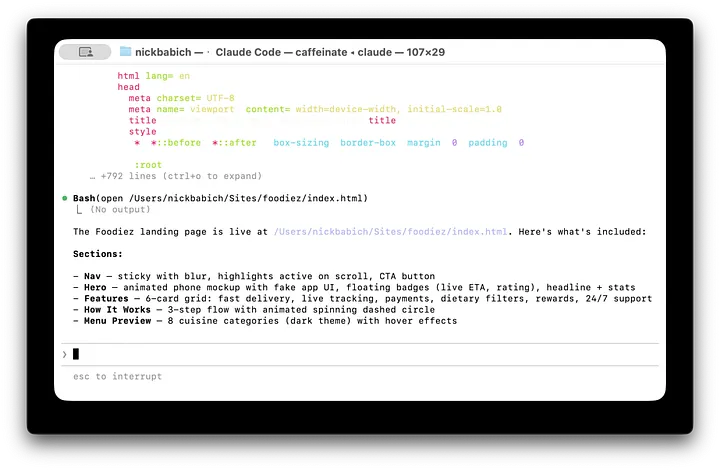Click the window title 'Claude Code — caffeinate'

pyautogui.click(x=281, y=52)
